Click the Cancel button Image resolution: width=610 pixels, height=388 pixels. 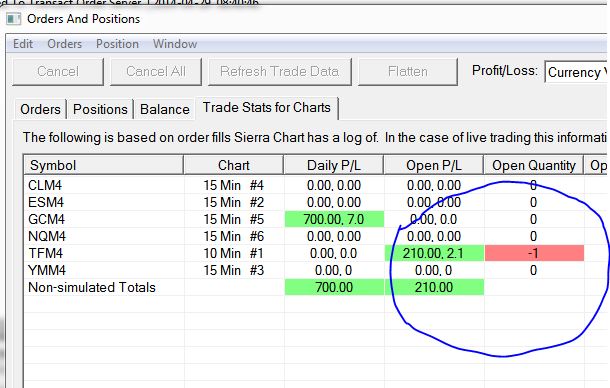(x=58, y=72)
